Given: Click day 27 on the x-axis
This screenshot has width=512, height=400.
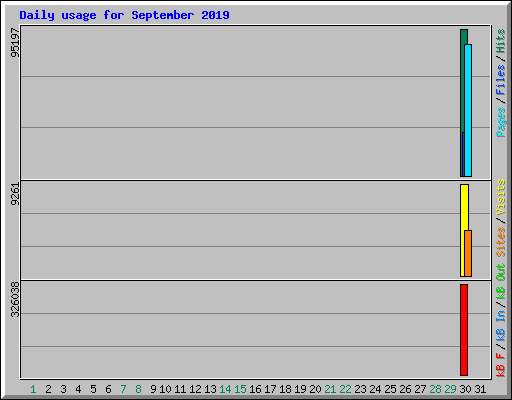Looking at the screenshot, I should tap(420, 389).
